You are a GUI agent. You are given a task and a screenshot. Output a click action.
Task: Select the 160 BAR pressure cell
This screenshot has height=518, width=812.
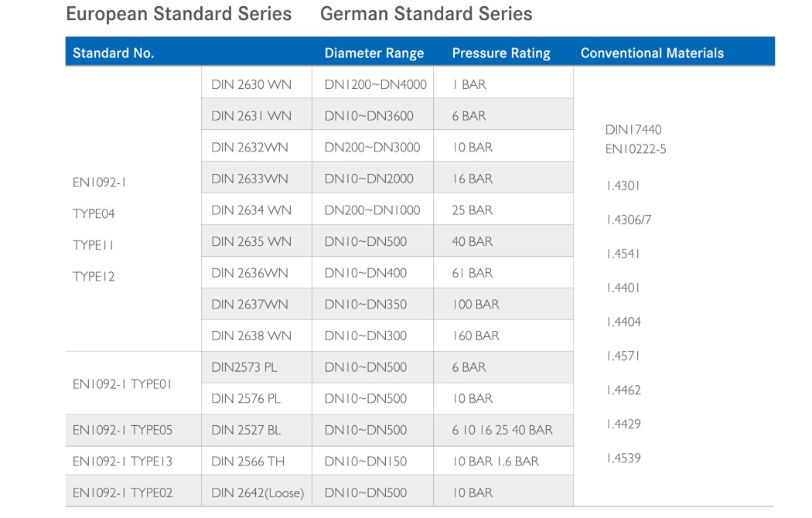coord(476,336)
